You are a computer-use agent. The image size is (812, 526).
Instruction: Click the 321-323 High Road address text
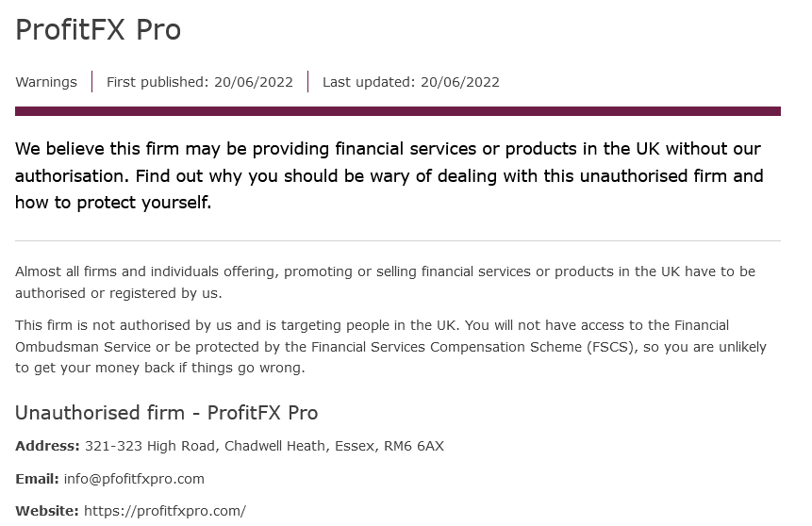coord(264,446)
